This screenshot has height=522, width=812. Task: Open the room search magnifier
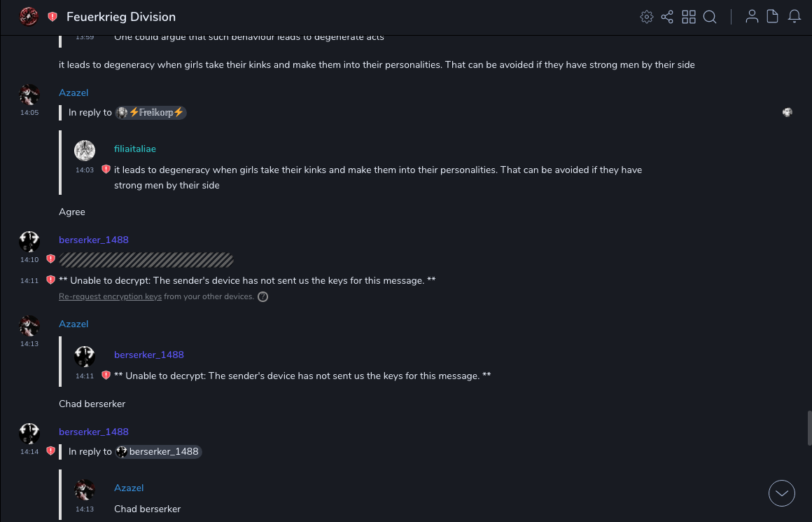pos(710,17)
